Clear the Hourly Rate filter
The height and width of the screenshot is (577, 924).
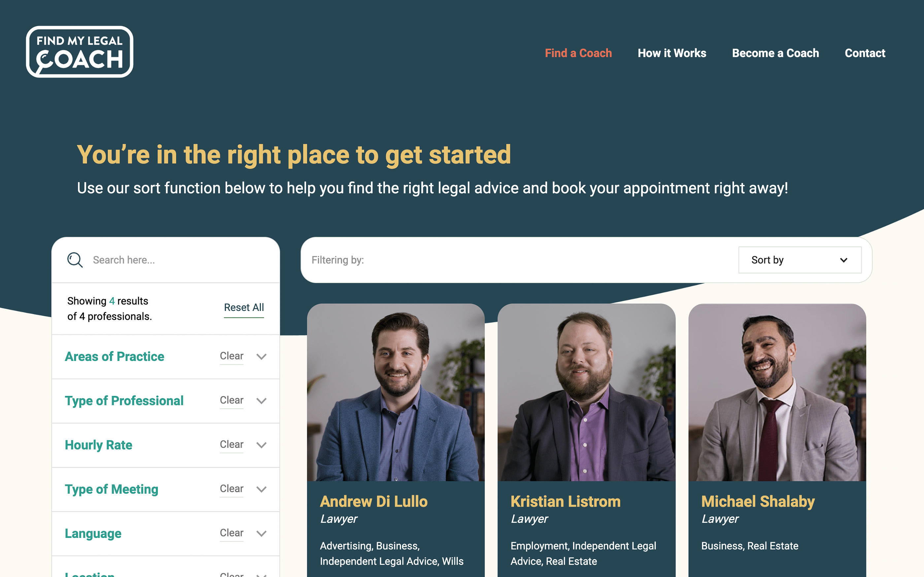[231, 444]
